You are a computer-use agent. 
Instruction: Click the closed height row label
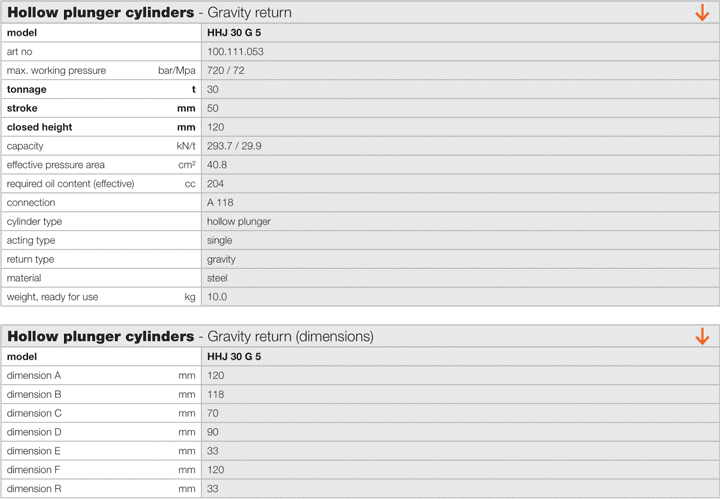pyautogui.click(x=40, y=127)
